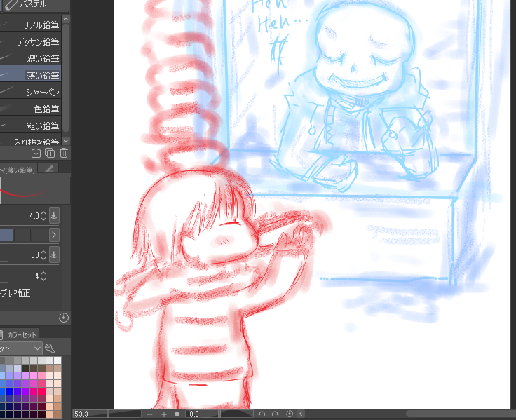Select the リアル鉛筆 pencil
Screen dimensions: 516x420
coord(31,25)
